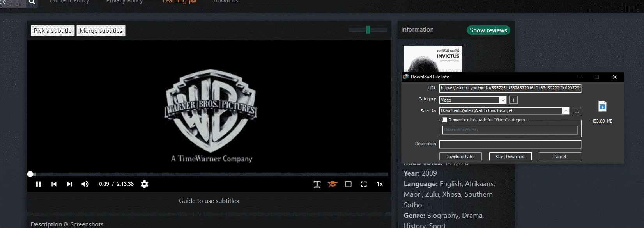Image resolution: width=644 pixels, height=228 pixels.
Task: Click Show reviews button
Action: click(488, 30)
